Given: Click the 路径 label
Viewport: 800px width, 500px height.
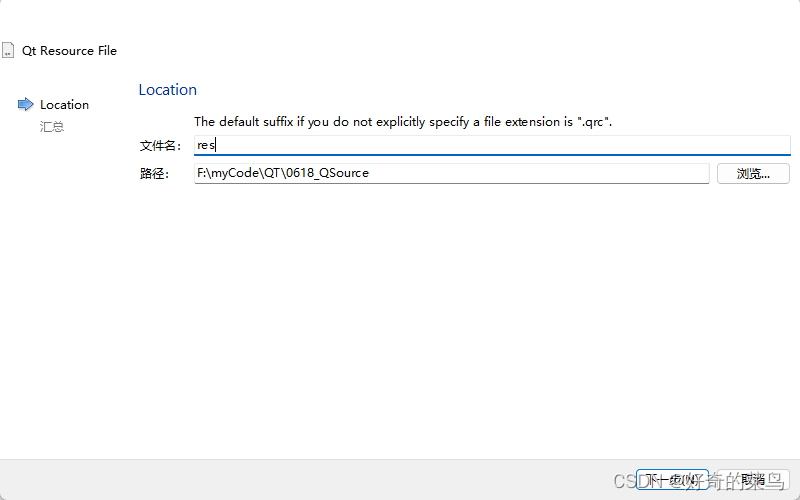Looking at the screenshot, I should tap(155, 174).
